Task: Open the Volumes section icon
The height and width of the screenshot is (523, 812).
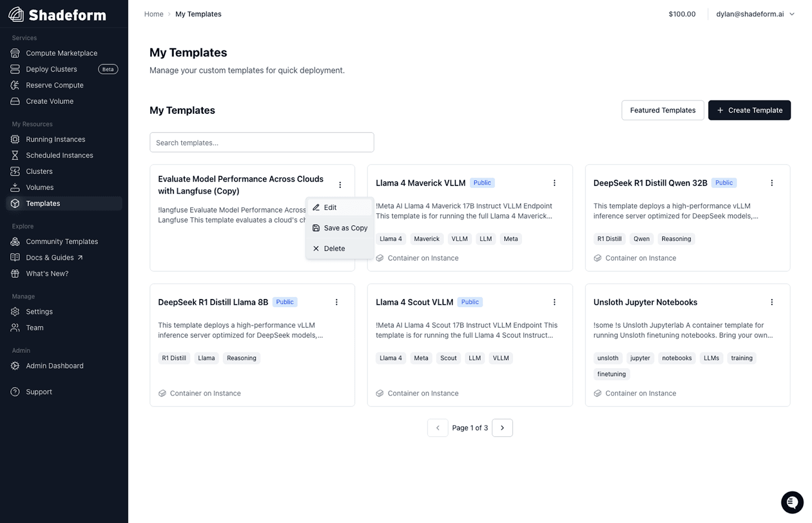Action: click(x=15, y=187)
